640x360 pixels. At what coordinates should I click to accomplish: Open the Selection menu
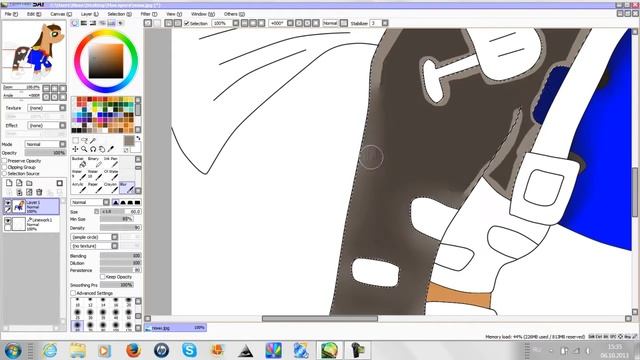point(119,14)
